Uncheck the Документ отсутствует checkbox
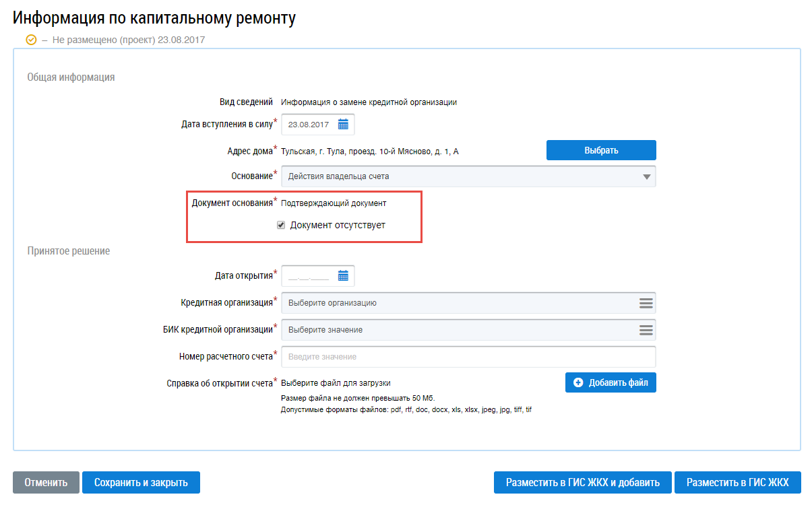Image resolution: width=812 pixels, height=505 pixels. click(x=281, y=226)
